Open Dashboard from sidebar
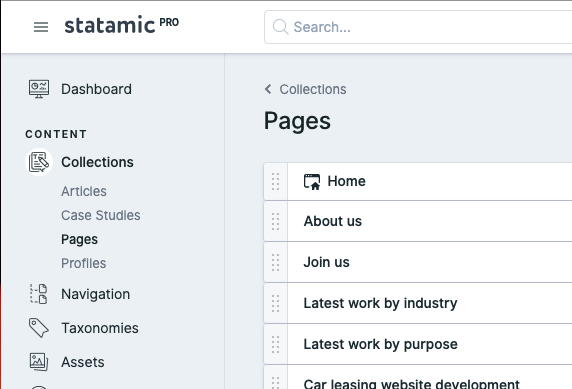 96,89
